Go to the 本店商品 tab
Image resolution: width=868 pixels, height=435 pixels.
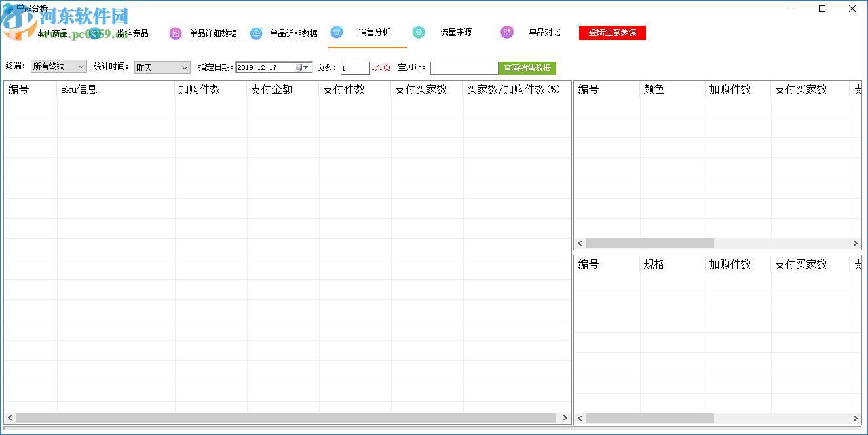click(x=52, y=33)
